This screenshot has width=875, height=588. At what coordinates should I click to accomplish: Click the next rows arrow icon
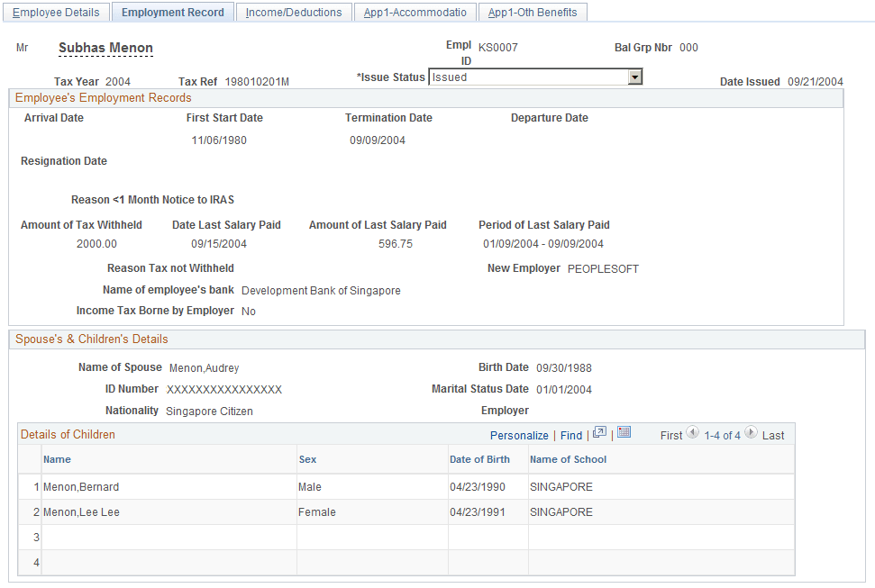coord(751,434)
